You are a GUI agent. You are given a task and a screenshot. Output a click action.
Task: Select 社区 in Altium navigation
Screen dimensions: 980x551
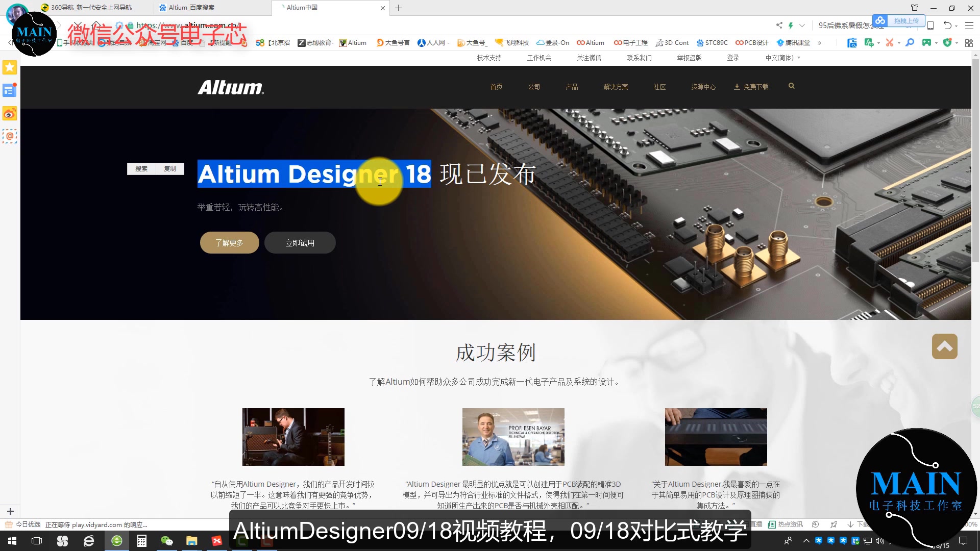point(659,87)
